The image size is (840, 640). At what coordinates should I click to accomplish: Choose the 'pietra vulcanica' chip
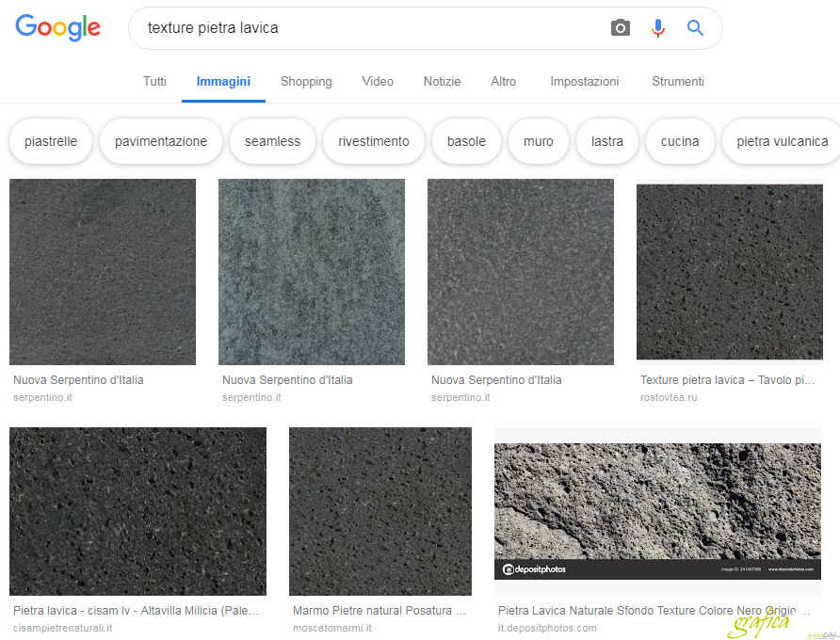pyautogui.click(x=782, y=141)
